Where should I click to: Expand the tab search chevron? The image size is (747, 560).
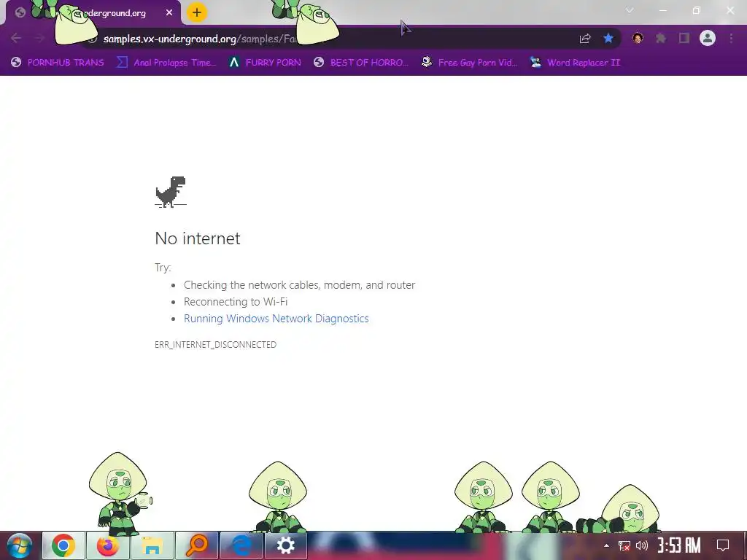pyautogui.click(x=630, y=10)
